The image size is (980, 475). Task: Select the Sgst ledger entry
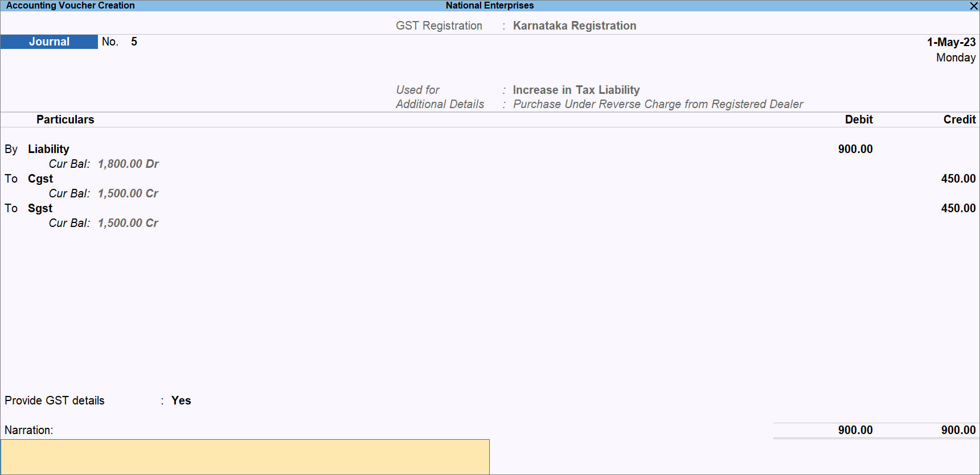[x=40, y=208]
